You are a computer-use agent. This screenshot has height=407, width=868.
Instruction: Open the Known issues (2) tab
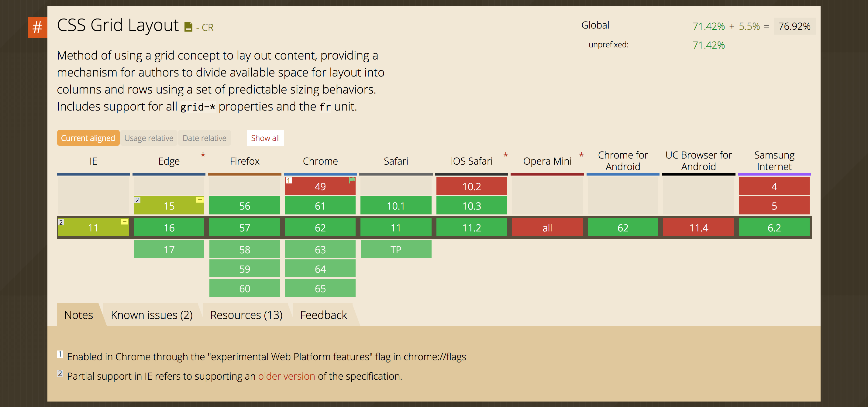click(x=152, y=315)
